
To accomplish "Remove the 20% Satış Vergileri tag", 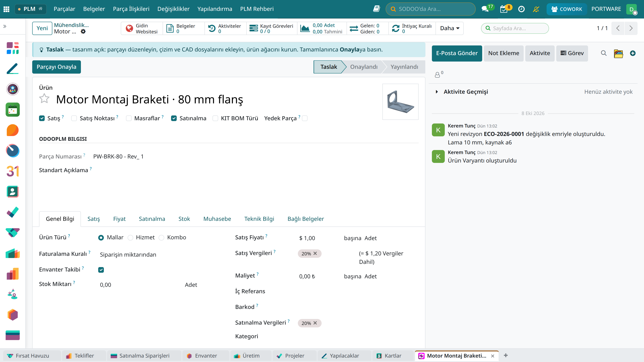I will 315,253.
